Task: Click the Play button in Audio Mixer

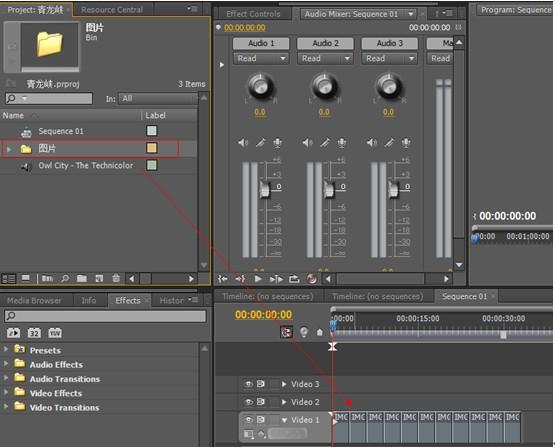Action: pyautogui.click(x=258, y=279)
